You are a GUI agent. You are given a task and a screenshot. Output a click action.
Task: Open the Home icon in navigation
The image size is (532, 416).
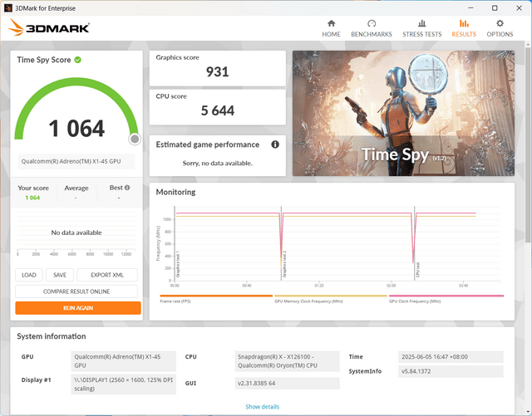point(331,23)
